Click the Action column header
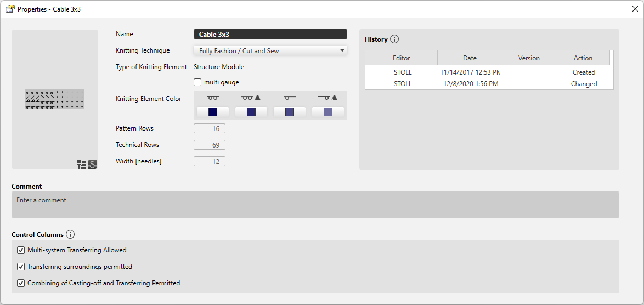The width and height of the screenshot is (644, 305). pos(583,58)
